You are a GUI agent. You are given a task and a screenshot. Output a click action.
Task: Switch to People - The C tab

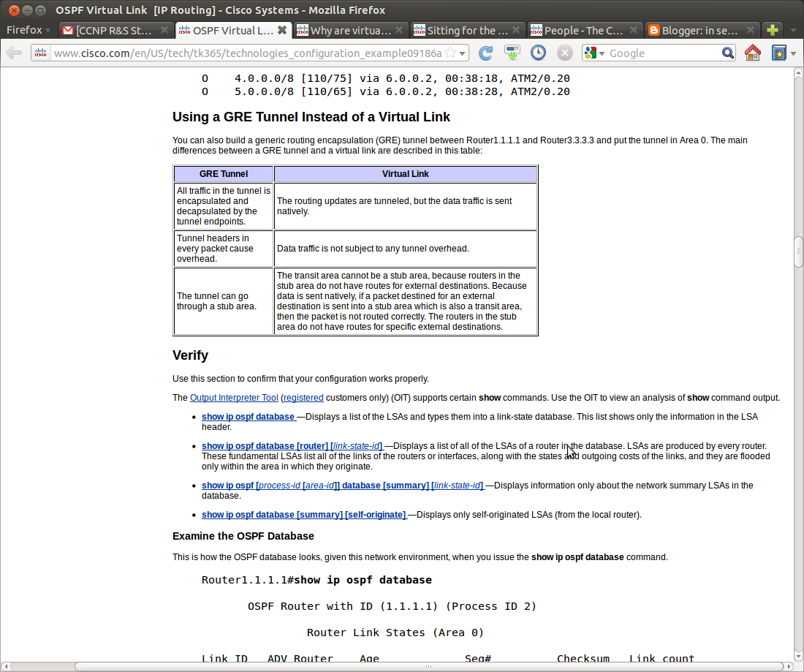click(x=585, y=30)
